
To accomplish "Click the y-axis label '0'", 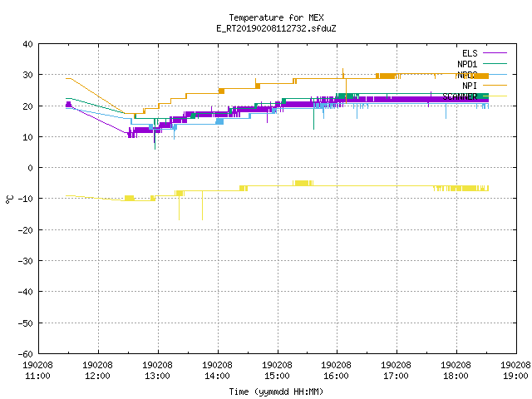I will coord(31,168).
